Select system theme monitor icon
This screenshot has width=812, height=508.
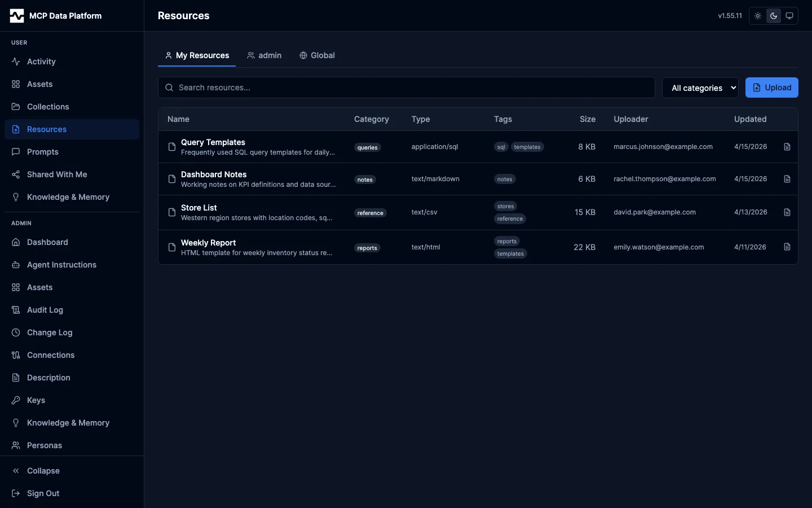click(789, 16)
